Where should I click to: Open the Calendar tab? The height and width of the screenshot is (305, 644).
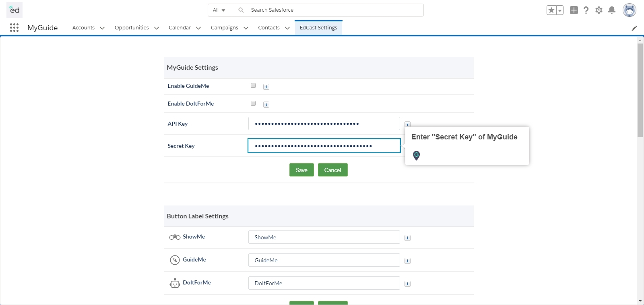[x=180, y=28]
